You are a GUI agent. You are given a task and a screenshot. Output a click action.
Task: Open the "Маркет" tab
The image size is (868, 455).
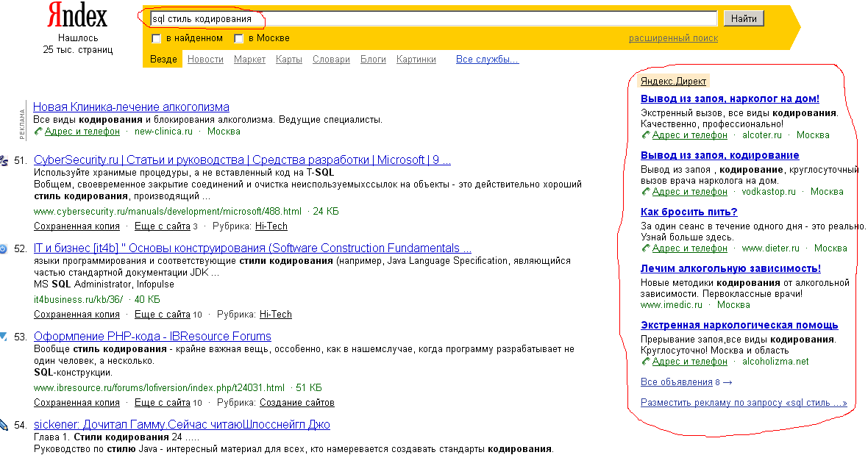click(x=249, y=59)
